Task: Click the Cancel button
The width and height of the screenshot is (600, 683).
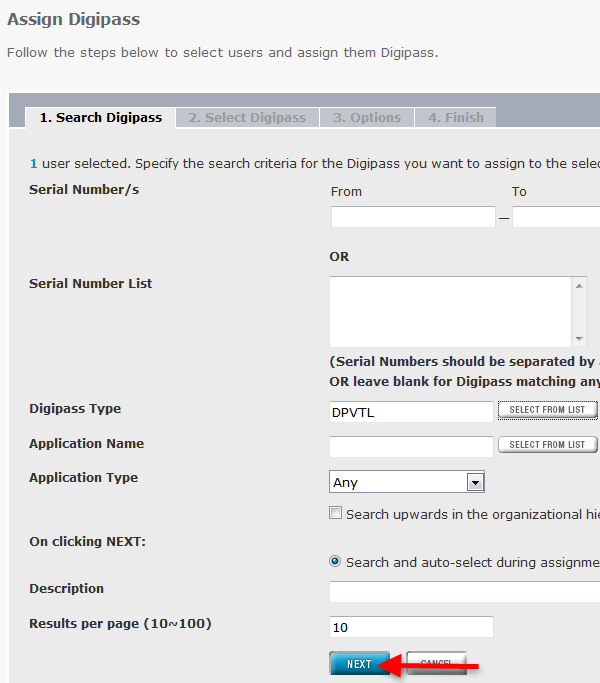Action: [437, 663]
